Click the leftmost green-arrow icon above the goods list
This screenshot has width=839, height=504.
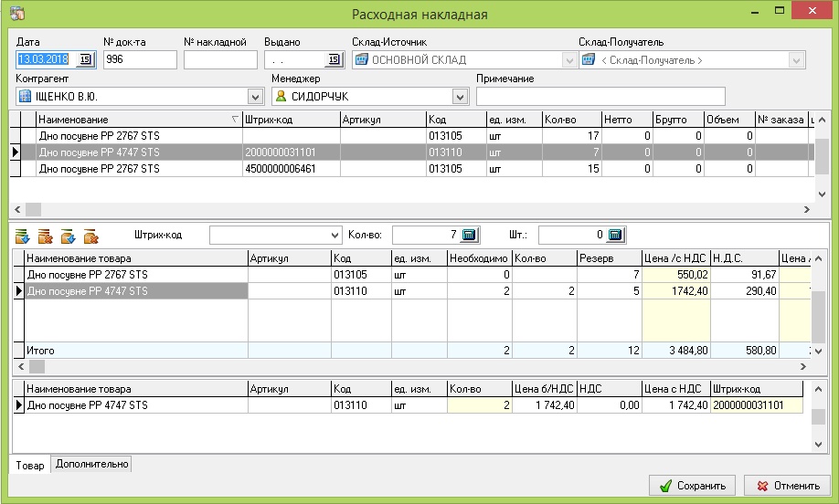(x=23, y=236)
